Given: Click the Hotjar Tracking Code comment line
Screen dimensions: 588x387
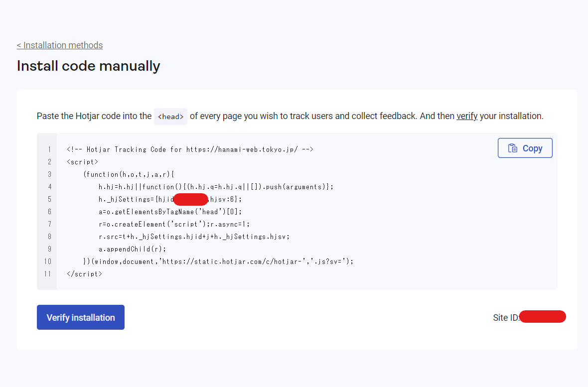Looking at the screenshot, I should (x=189, y=149).
